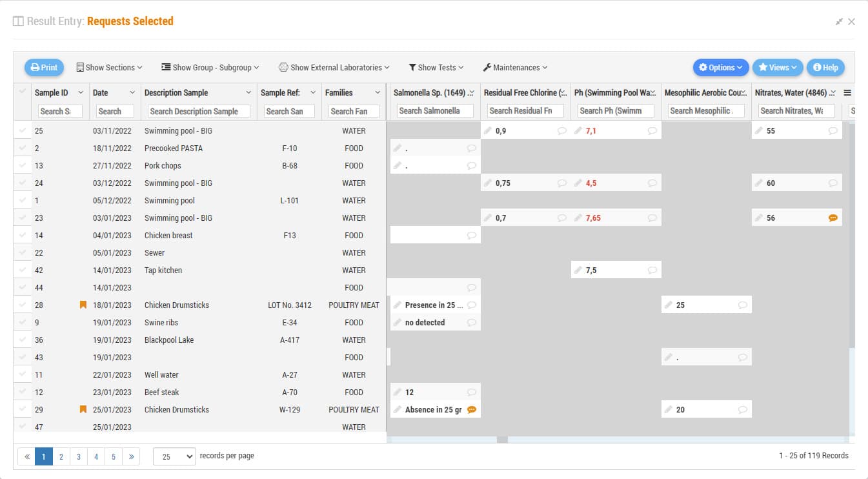Click the orange comment icon for sample 23 Nitrates
The height and width of the screenshot is (479, 868).
point(833,218)
